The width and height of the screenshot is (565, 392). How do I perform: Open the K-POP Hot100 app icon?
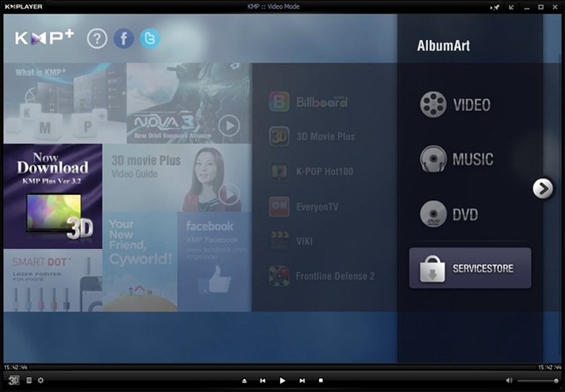click(279, 172)
